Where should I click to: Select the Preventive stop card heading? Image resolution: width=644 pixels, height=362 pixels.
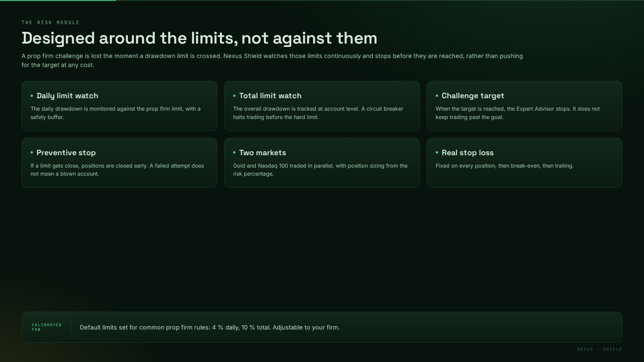[66, 153]
